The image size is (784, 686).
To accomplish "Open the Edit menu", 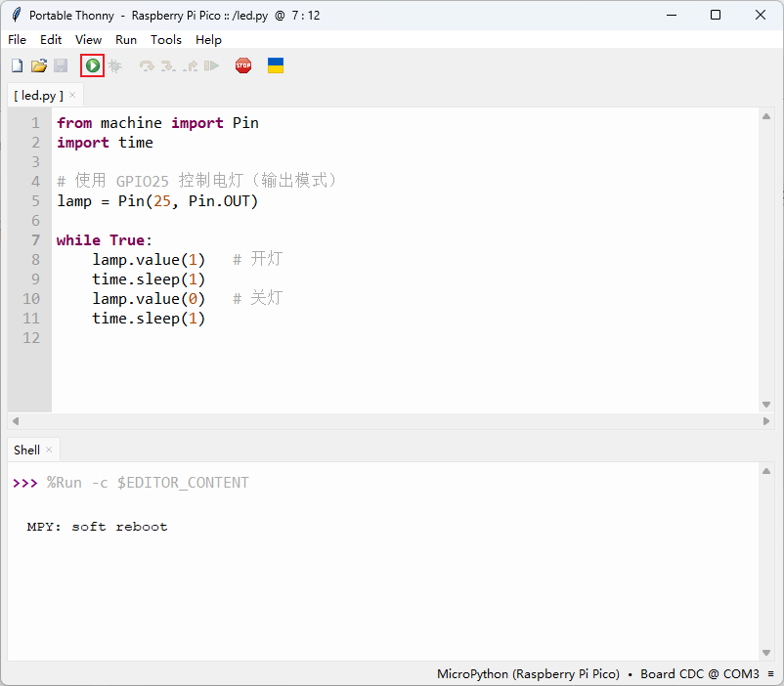I will (51, 39).
